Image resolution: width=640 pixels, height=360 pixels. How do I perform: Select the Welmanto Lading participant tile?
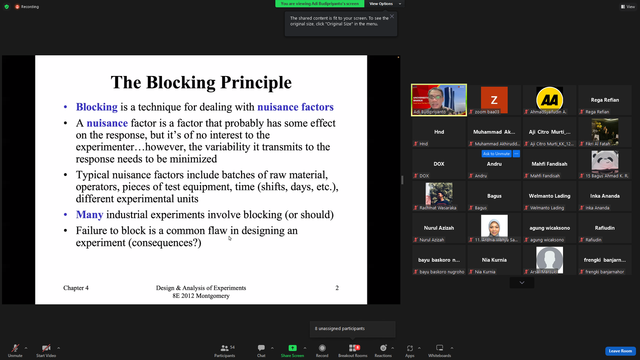(x=549, y=196)
